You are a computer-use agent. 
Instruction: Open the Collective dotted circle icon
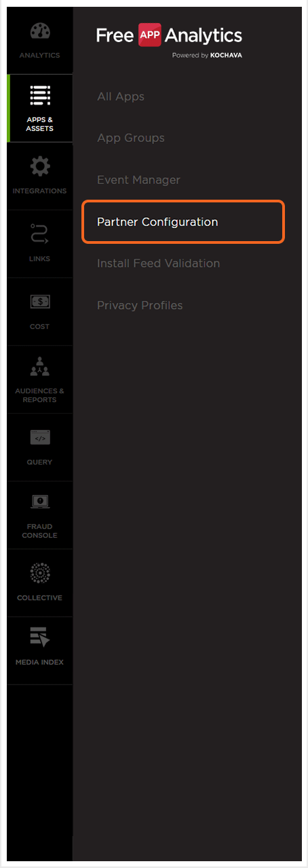click(40, 573)
